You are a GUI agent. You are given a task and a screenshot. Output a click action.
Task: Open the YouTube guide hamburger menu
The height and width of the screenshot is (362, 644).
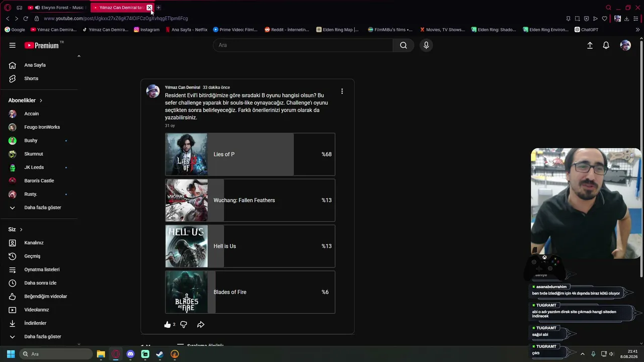coord(12,45)
